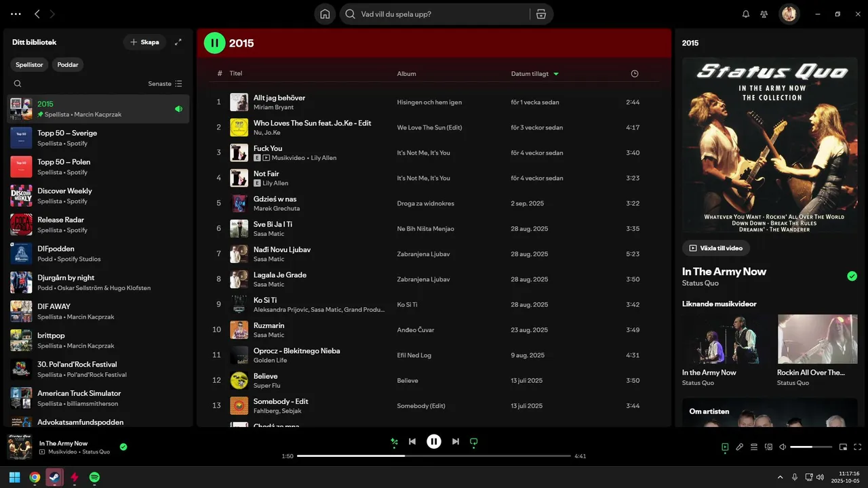Toggle the Spellistor filter chip
Screen dimensions: 868x488
pyautogui.click(x=29, y=65)
